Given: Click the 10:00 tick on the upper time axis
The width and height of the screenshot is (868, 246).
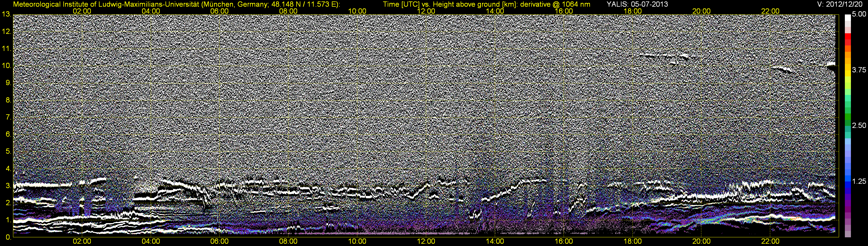Looking at the screenshot, I should click(x=357, y=11).
